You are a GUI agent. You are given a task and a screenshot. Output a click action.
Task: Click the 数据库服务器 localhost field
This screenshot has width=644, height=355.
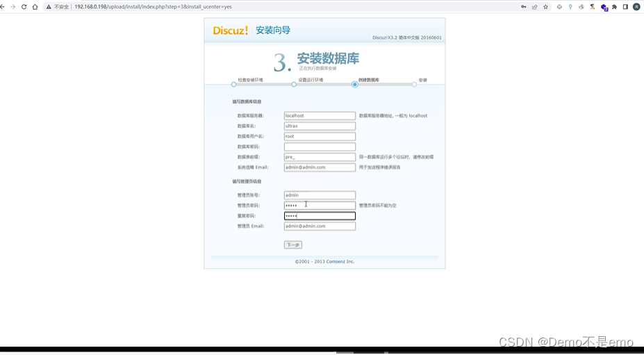[320, 116]
